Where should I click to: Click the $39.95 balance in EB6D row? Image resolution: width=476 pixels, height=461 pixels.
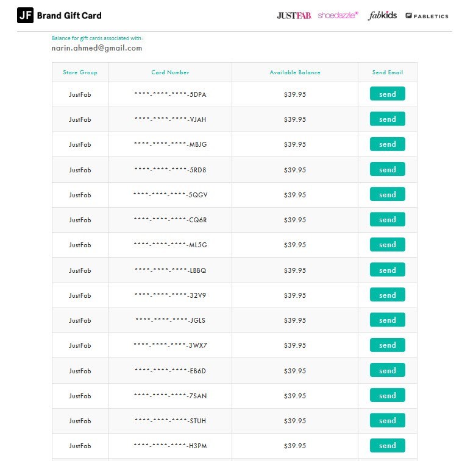(295, 371)
